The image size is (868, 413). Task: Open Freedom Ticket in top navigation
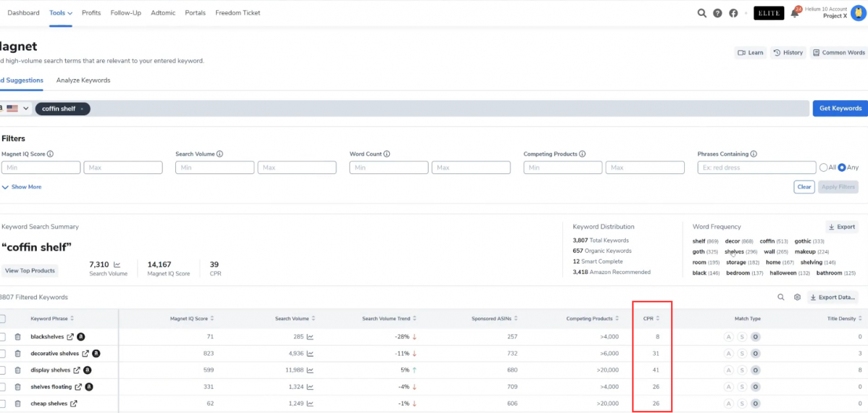coord(238,13)
